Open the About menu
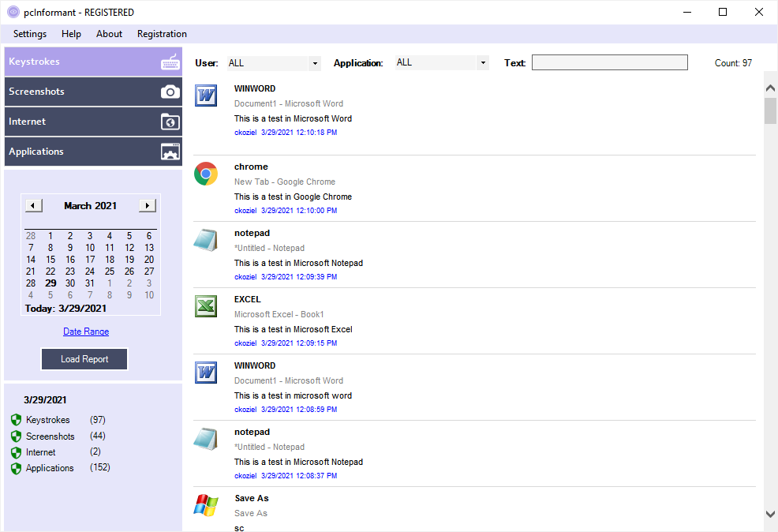The width and height of the screenshot is (778, 532). (109, 34)
